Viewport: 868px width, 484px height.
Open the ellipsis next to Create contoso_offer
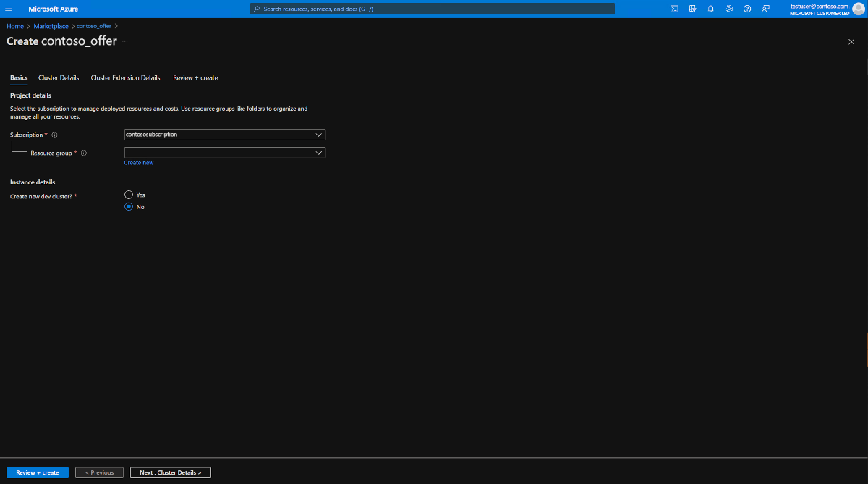point(124,42)
